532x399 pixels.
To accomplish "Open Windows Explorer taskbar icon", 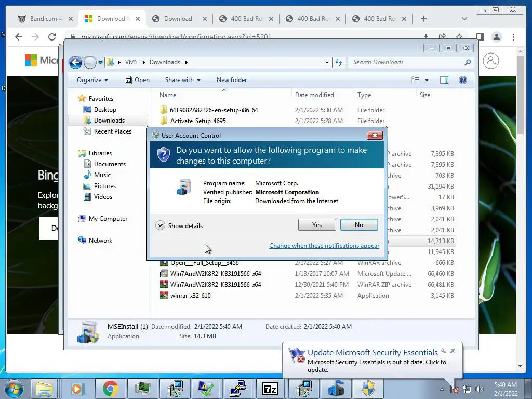I will pyautogui.click(x=45, y=389).
